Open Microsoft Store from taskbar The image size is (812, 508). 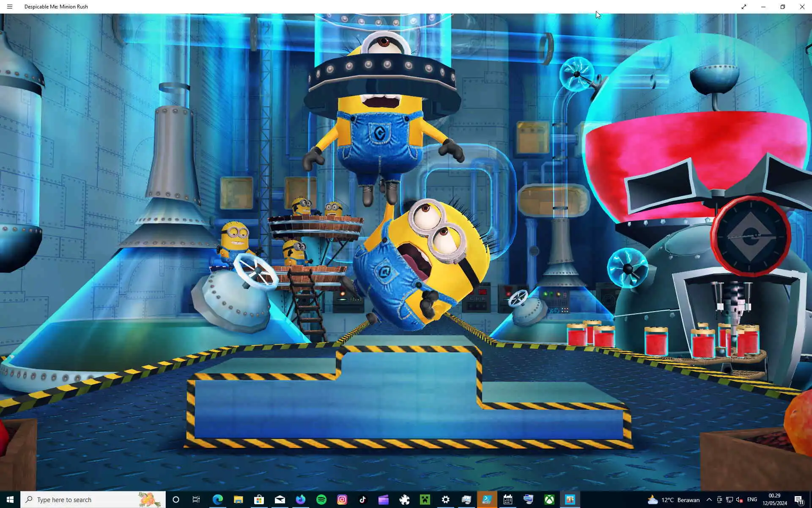[259, 500]
